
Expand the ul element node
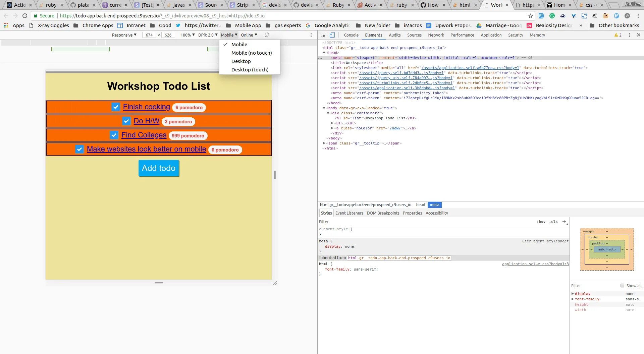(x=332, y=123)
